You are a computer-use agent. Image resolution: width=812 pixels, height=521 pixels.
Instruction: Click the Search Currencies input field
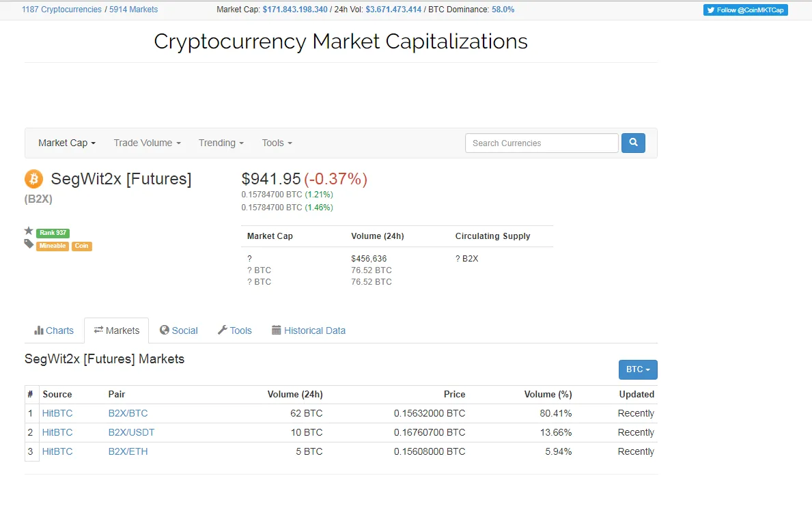542,143
